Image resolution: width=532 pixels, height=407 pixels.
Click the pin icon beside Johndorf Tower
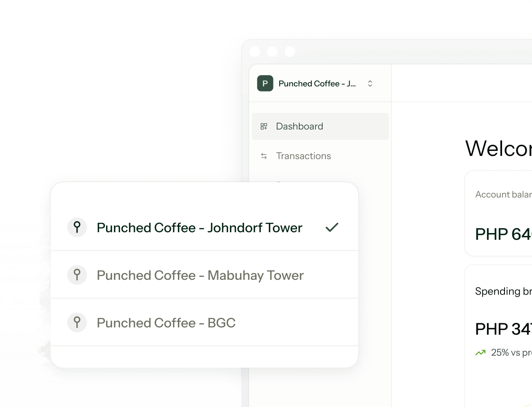(x=77, y=227)
